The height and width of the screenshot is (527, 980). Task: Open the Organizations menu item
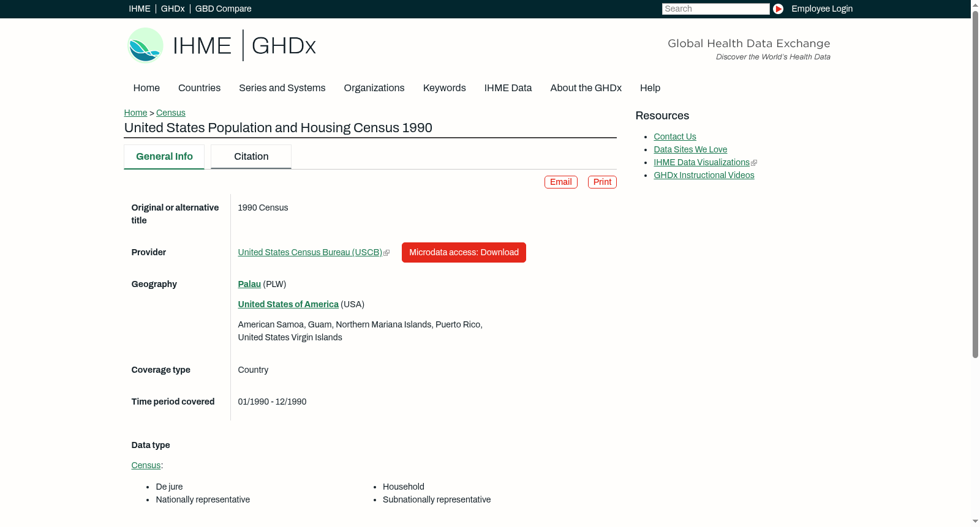click(x=374, y=88)
